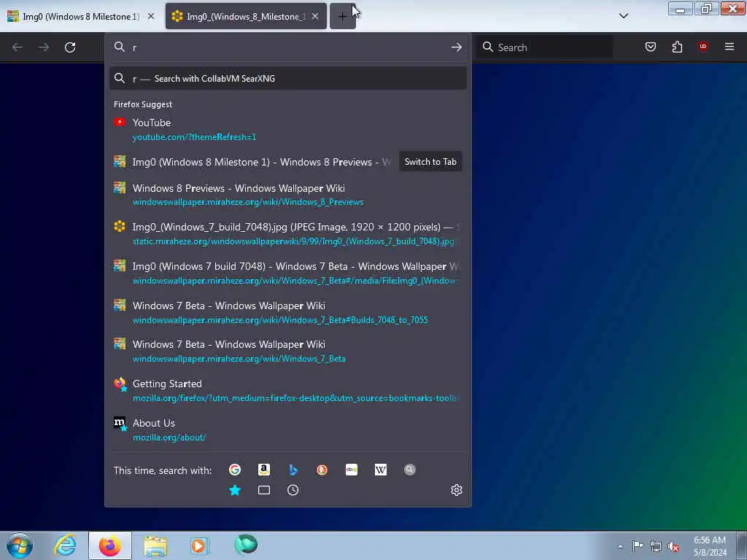Show hidden tray icons arrow
Viewport: 747px width, 560px height.
[x=620, y=546]
